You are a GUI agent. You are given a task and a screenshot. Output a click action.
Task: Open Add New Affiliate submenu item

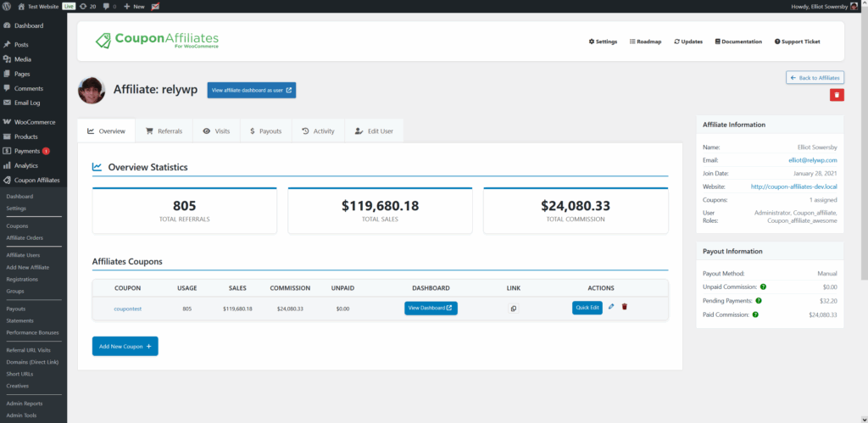coord(28,267)
